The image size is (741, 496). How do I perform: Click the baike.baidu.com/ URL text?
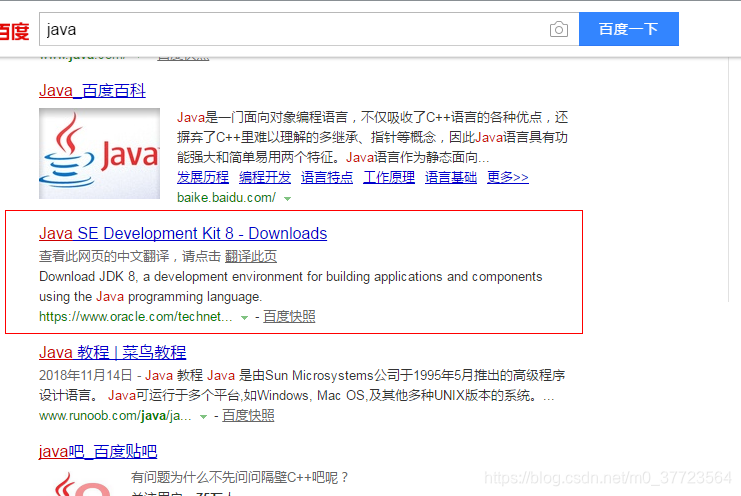point(226,197)
